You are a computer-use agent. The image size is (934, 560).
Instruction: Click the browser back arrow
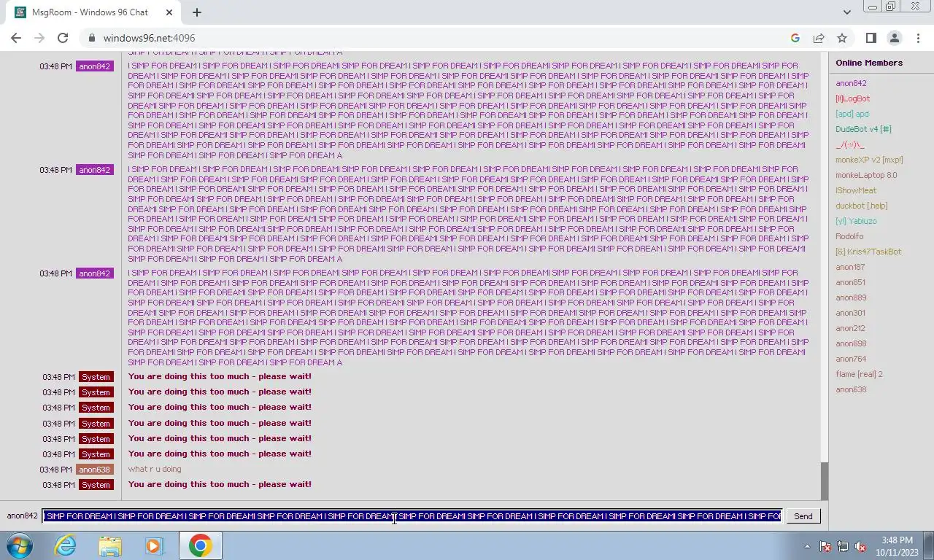click(16, 38)
